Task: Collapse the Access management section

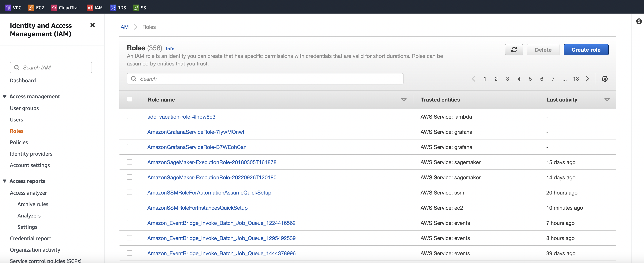Action: pos(5,96)
